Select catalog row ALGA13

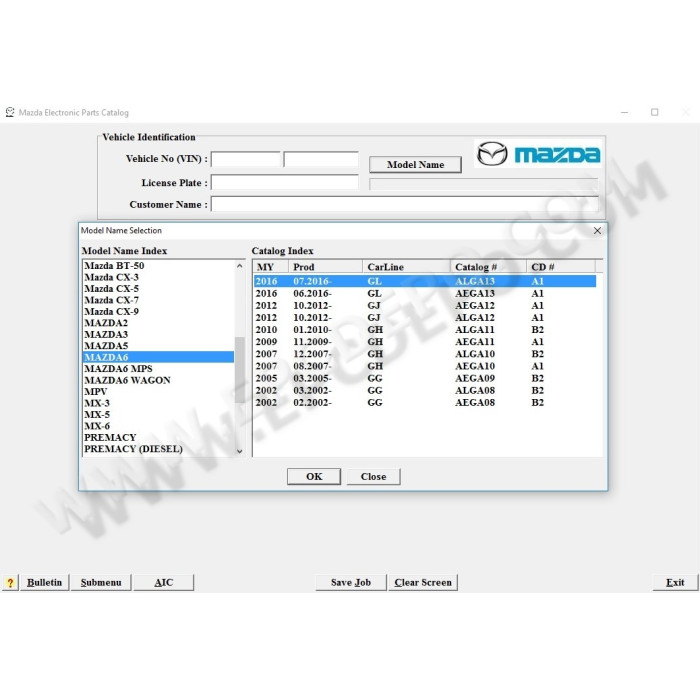click(425, 281)
